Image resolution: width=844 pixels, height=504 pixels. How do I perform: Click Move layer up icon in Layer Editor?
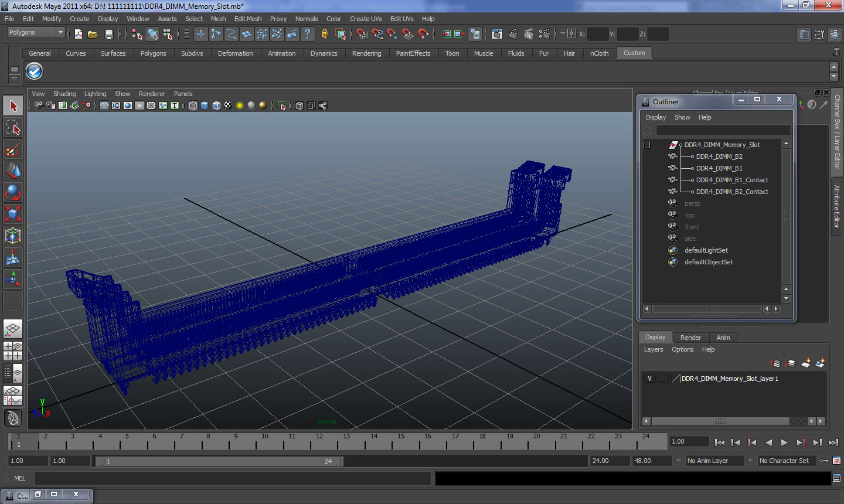coord(775,363)
